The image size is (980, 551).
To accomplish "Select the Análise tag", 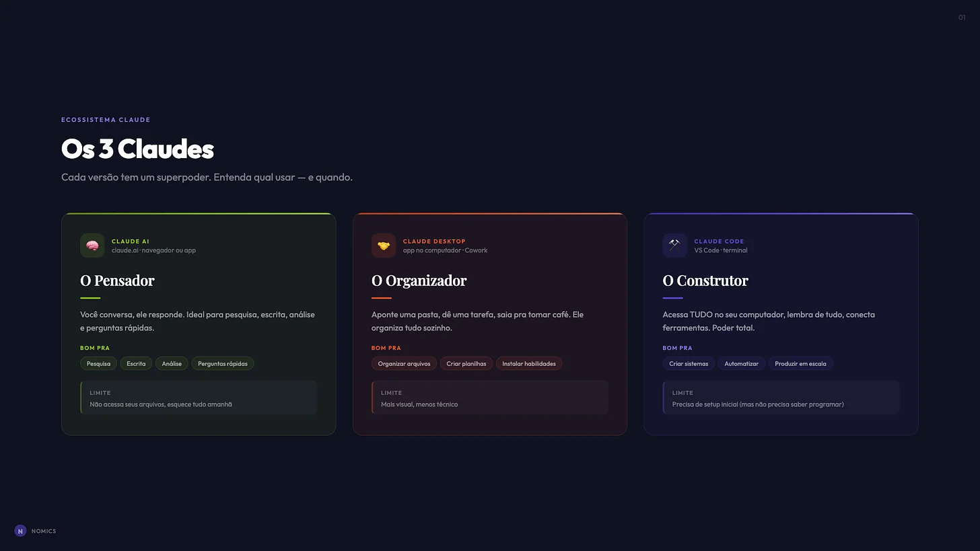I will click(x=172, y=363).
